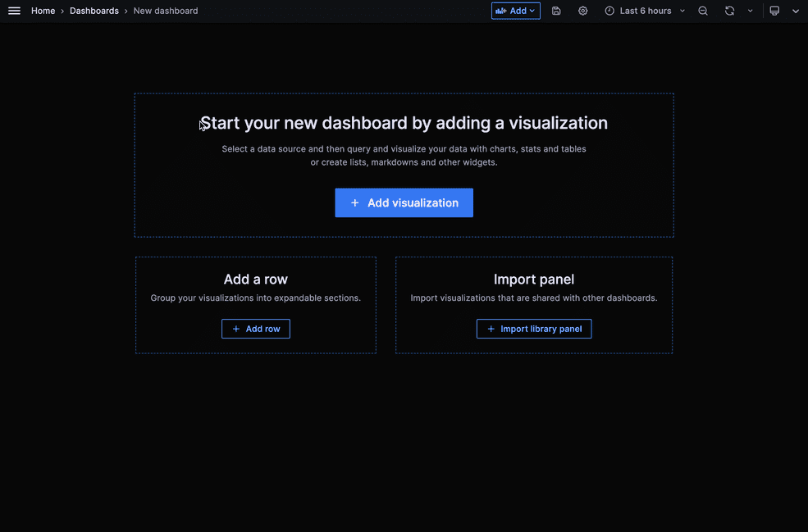Click the 'Import panel' heading
This screenshot has width=808, height=532.
[534, 280]
